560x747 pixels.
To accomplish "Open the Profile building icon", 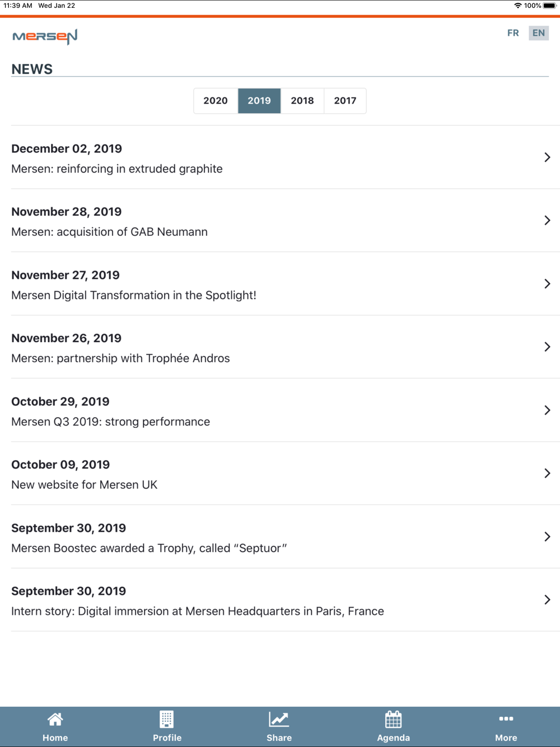I will click(x=167, y=720).
